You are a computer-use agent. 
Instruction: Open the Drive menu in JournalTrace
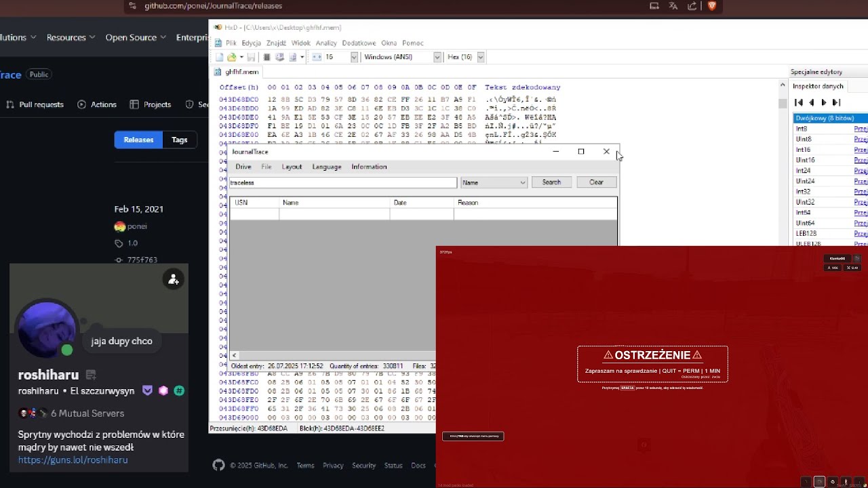click(x=243, y=167)
